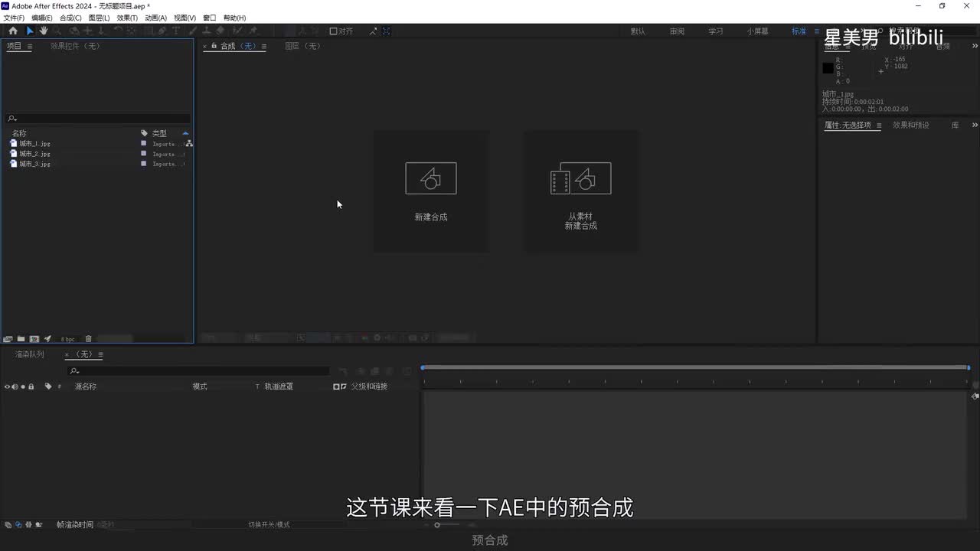Image resolution: width=980 pixels, height=551 pixels.
Task: Open Project search filter dropdown
Action: (11, 119)
